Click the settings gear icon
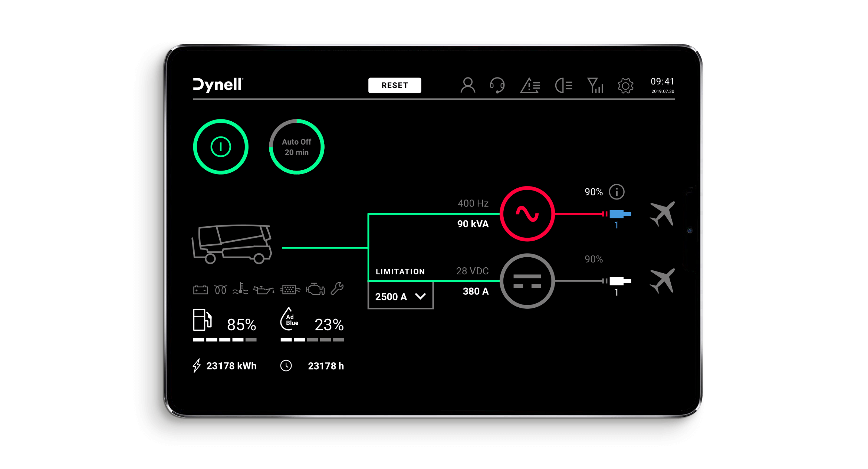This screenshot has width=868, height=469. click(x=623, y=86)
